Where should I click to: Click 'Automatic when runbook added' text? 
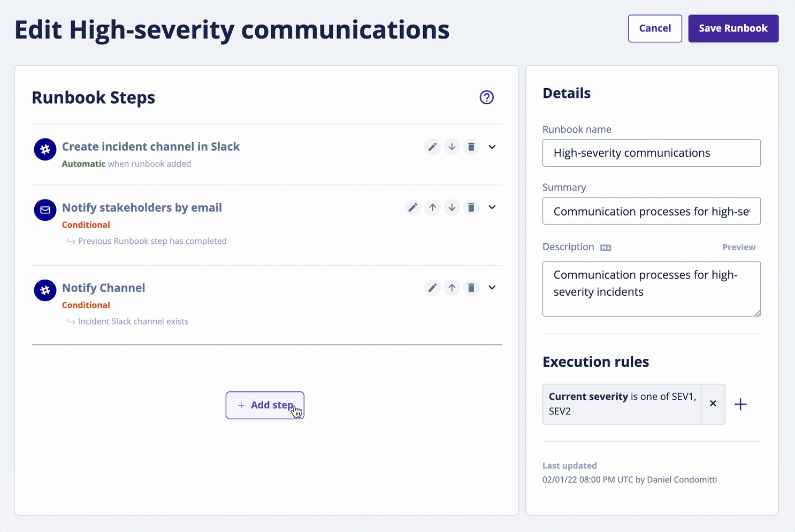click(126, 164)
